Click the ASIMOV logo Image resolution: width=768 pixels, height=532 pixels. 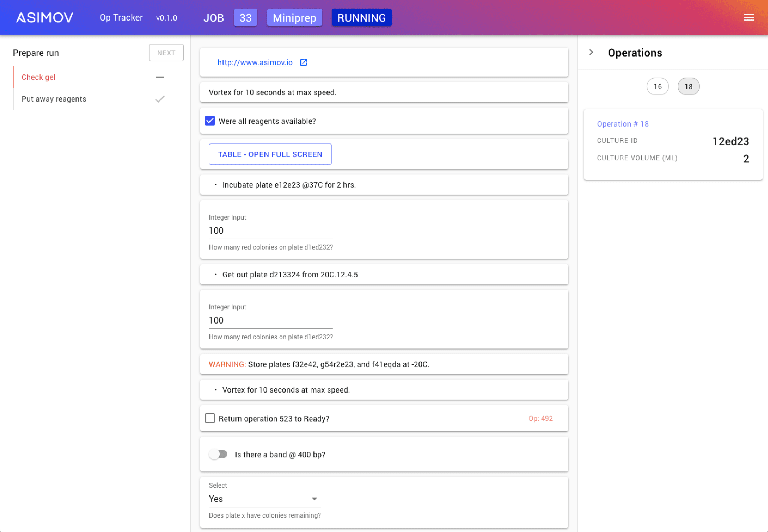(45, 17)
